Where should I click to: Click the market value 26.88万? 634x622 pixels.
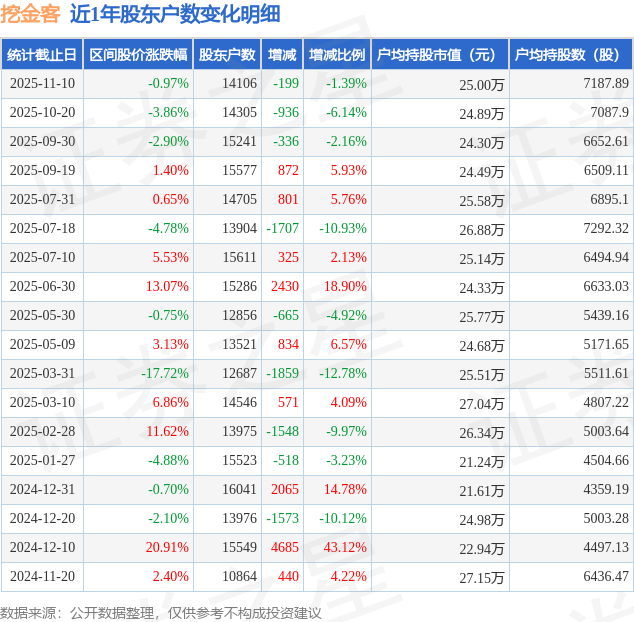pos(482,230)
